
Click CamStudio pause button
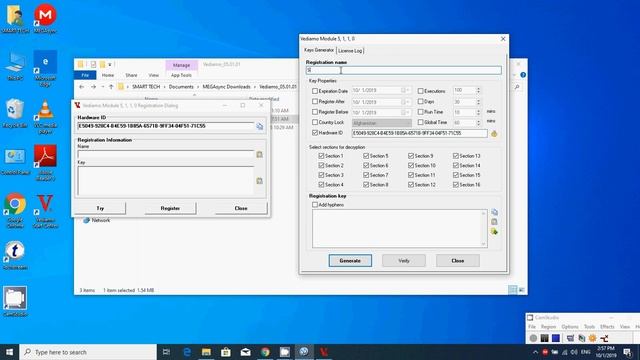(544, 338)
